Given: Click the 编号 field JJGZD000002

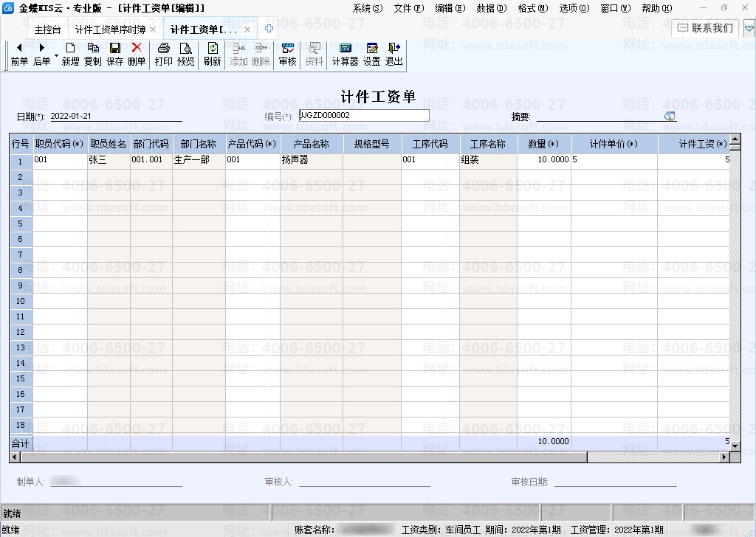Looking at the screenshot, I should 364,115.
